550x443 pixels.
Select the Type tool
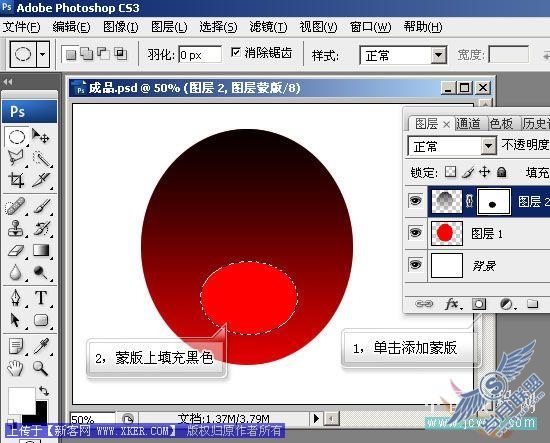pos(41,298)
